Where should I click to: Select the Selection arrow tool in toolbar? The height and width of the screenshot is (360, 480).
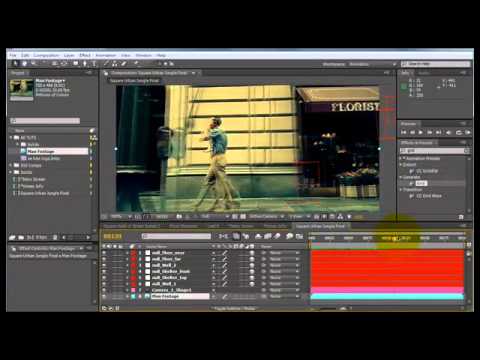tap(15, 63)
